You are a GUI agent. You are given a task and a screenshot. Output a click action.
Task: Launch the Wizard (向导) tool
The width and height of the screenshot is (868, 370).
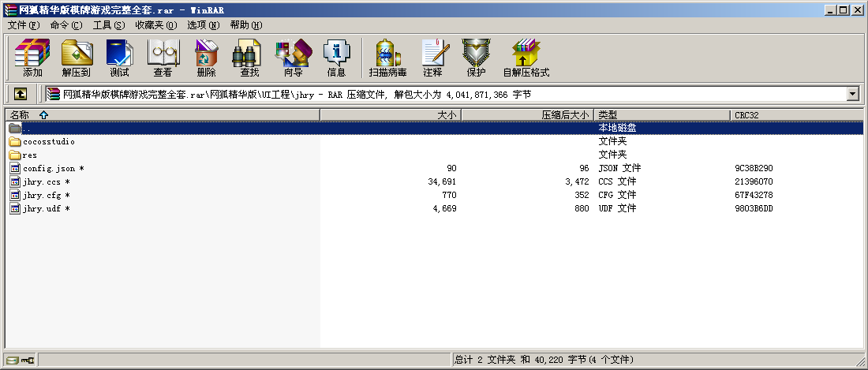(293, 58)
